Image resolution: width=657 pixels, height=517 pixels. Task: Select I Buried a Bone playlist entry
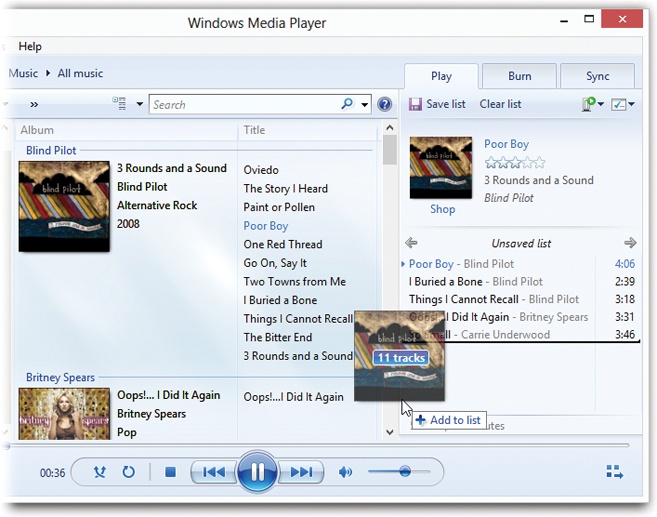click(x=520, y=282)
